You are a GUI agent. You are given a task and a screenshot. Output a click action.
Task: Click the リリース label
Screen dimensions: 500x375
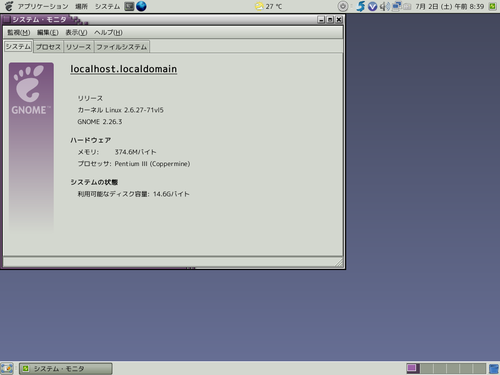pos(90,98)
